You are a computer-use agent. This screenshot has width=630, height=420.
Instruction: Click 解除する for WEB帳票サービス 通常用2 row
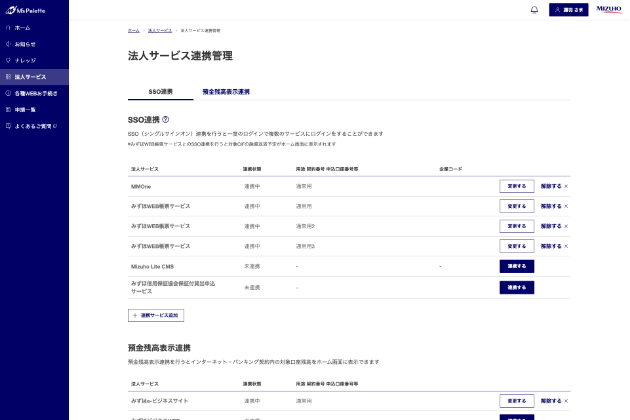coord(554,226)
